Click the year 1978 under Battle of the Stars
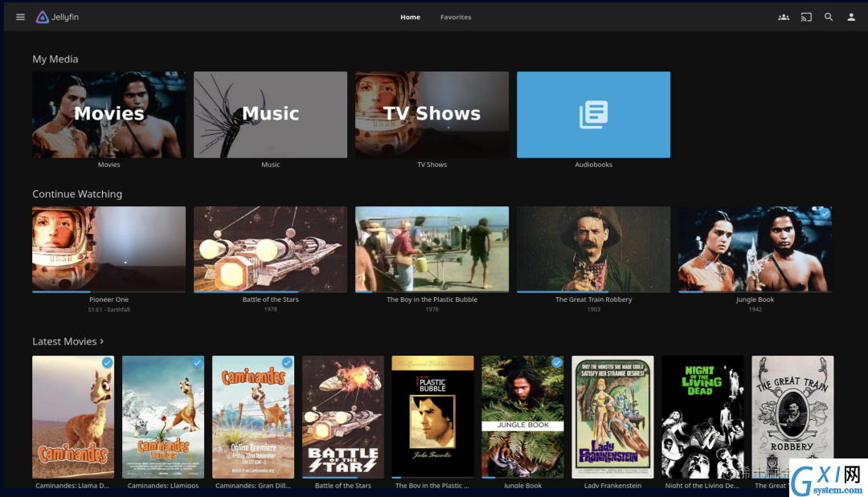This screenshot has height=497, width=868. pyautogui.click(x=271, y=310)
